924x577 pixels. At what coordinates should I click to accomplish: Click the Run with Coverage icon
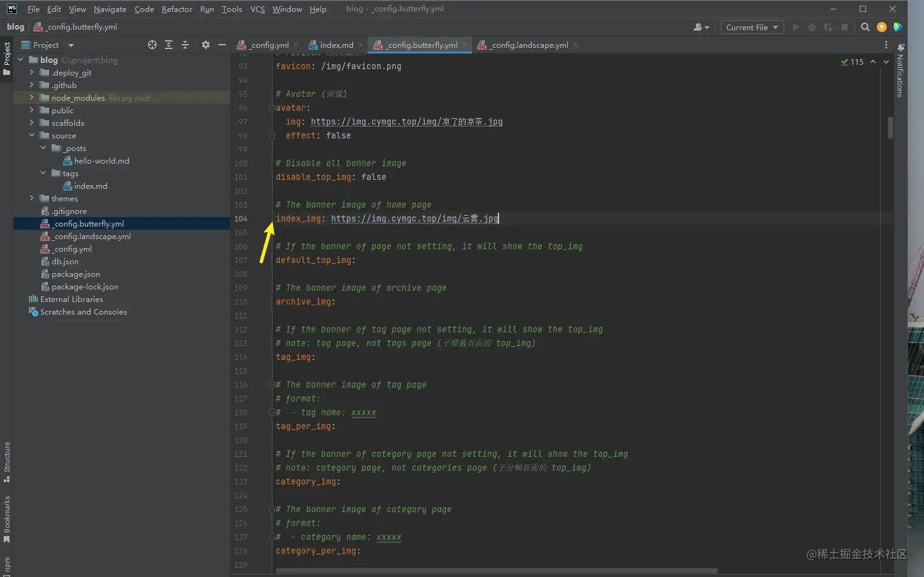(828, 27)
